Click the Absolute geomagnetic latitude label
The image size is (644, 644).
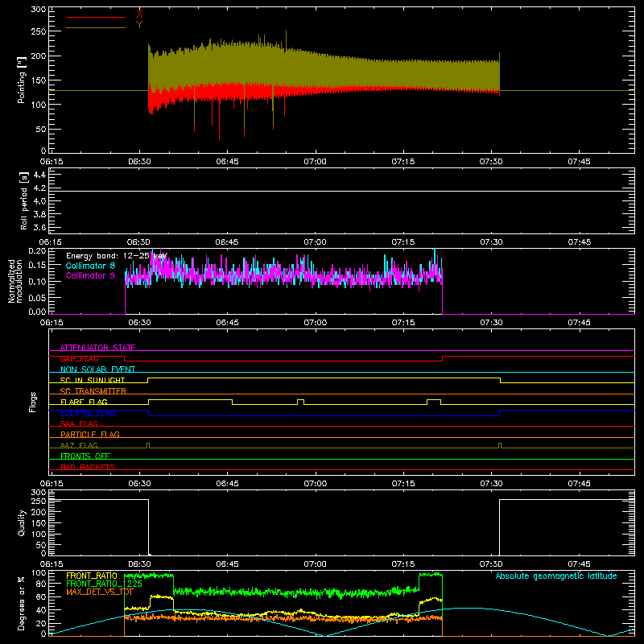[x=556, y=576]
